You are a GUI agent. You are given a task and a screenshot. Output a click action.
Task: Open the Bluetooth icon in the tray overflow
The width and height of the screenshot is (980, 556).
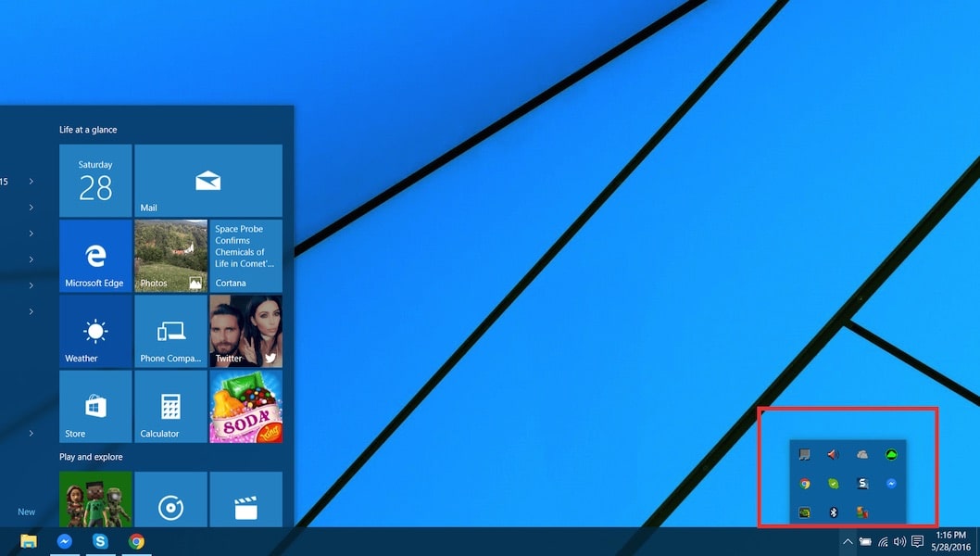click(x=833, y=512)
